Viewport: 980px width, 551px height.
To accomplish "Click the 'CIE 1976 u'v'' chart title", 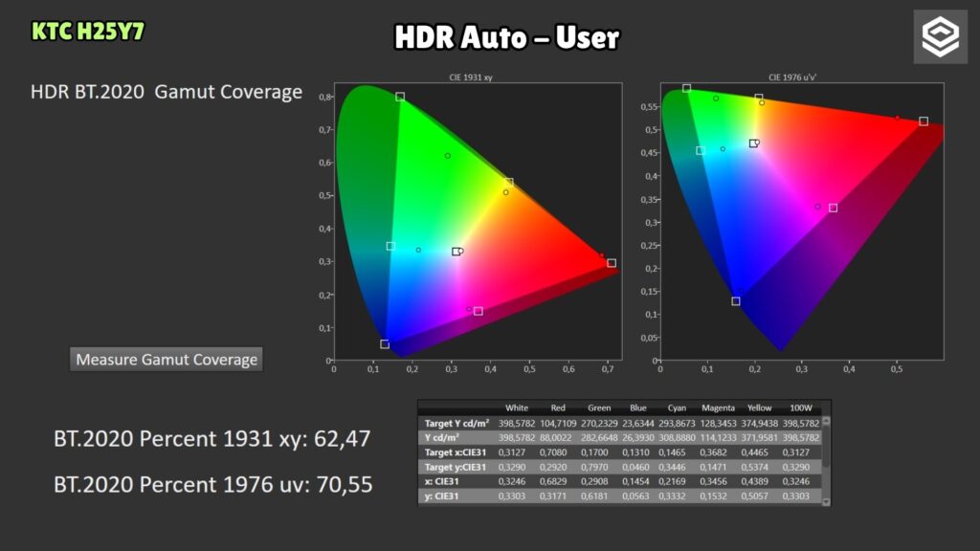I will pos(792,77).
